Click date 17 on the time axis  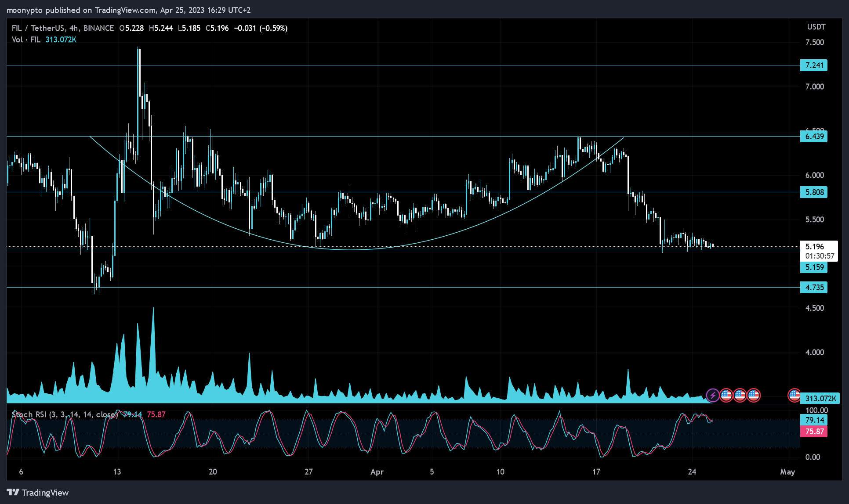pyautogui.click(x=596, y=472)
